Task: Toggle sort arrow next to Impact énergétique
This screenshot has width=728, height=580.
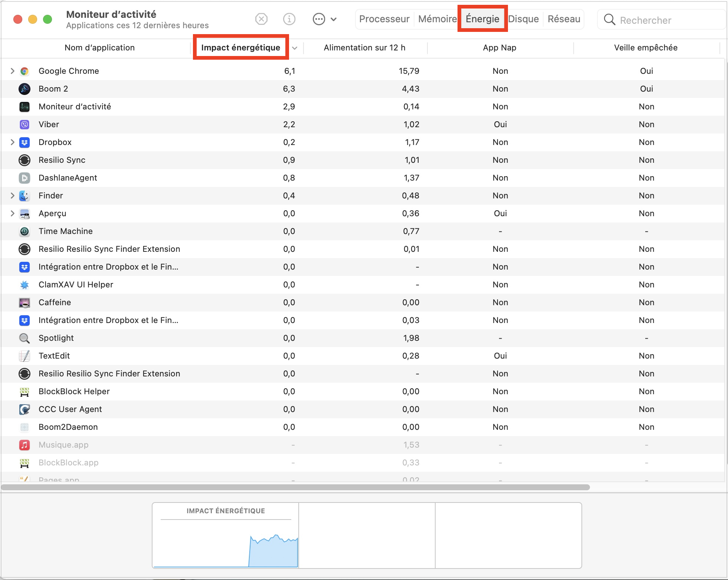Action: (x=295, y=48)
